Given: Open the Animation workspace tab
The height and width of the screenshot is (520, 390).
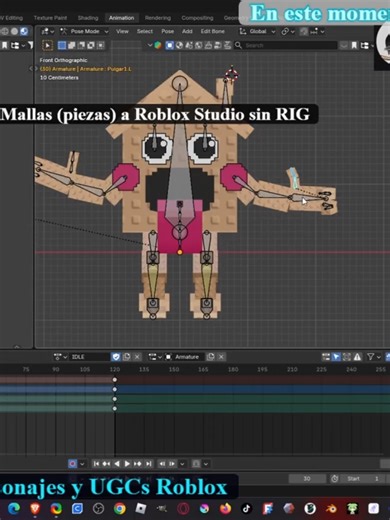Looking at the screenshot, I should 122,18.
